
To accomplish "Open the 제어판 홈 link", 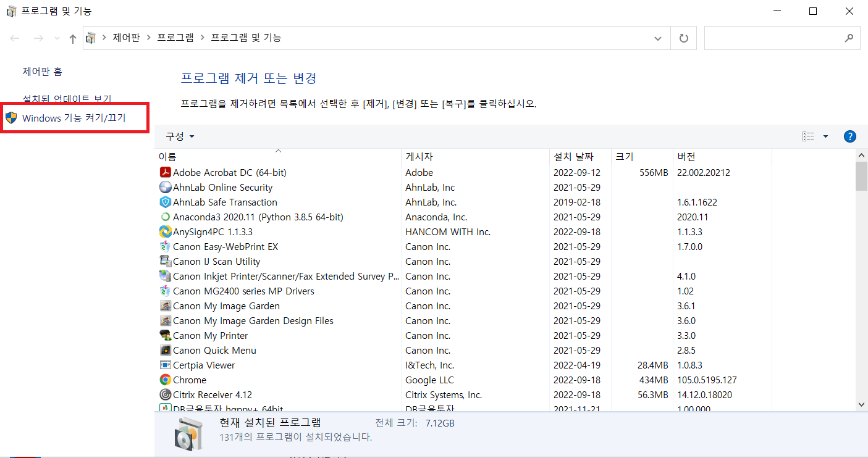I will click(x=42, y=72).
